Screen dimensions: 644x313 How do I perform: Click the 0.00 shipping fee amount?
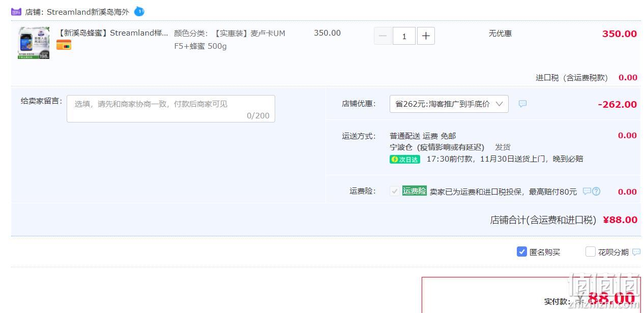(627, 136)
